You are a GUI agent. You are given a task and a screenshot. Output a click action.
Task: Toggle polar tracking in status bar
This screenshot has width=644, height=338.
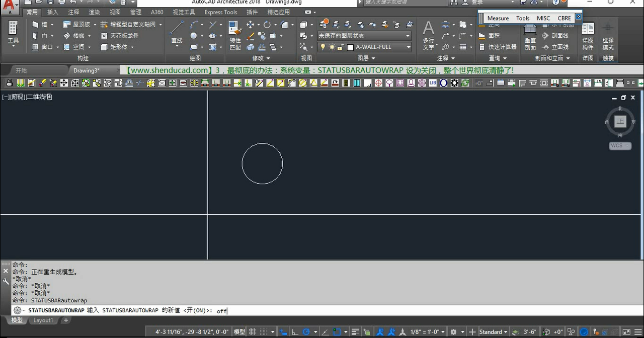point(306,332)
